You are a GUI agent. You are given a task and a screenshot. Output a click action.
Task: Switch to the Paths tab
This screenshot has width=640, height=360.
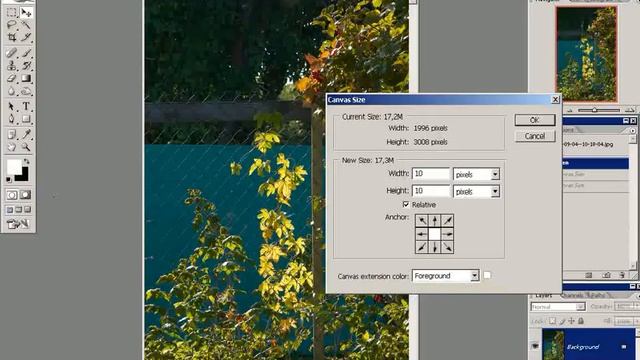coord(597,295)
